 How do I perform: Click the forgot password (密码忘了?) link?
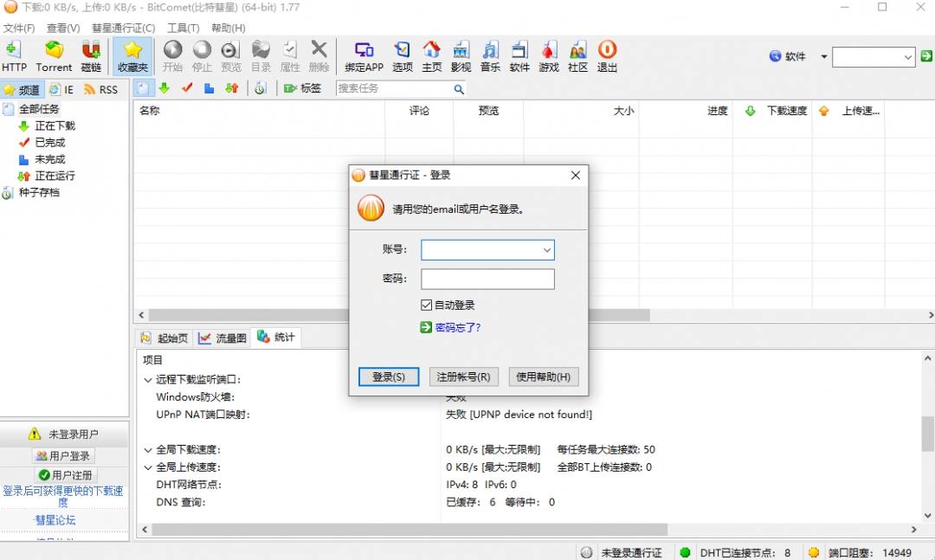457,327
